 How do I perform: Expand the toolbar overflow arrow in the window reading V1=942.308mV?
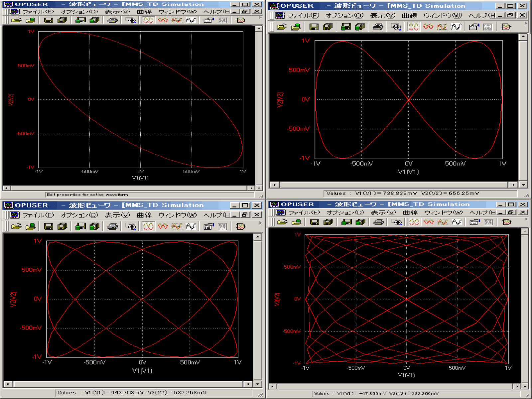260,222
